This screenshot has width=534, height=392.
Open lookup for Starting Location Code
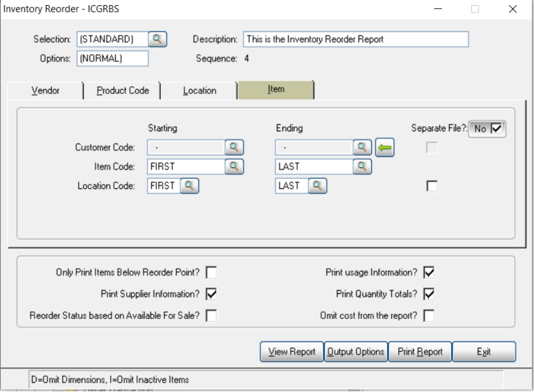click(189, 185)
